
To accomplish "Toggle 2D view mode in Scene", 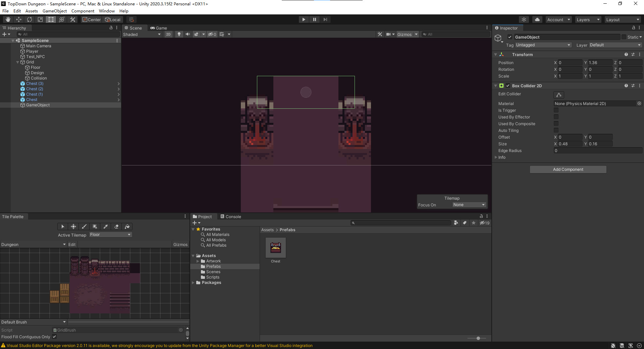I will 168,34.
